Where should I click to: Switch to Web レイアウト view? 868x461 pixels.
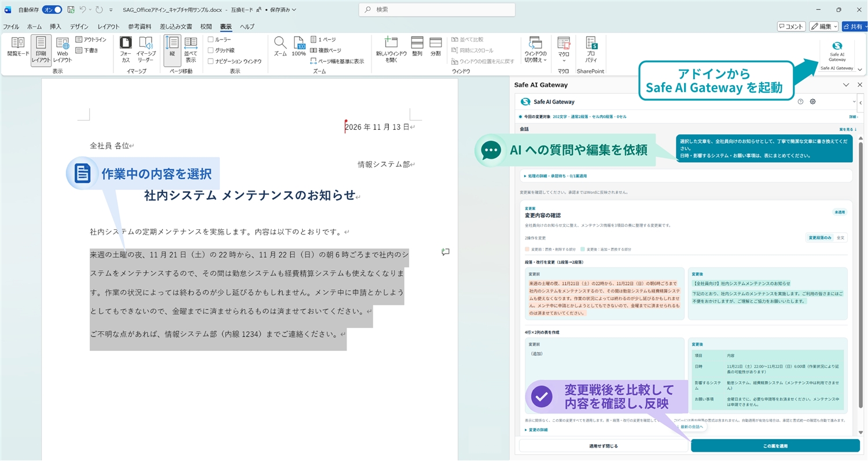[62, 50]
